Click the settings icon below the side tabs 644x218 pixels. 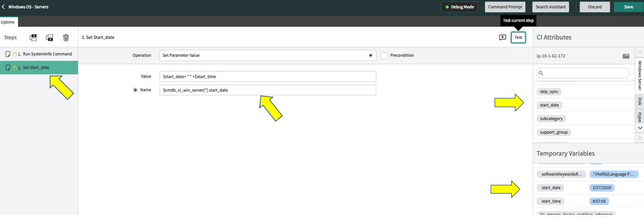coord(640,138)
